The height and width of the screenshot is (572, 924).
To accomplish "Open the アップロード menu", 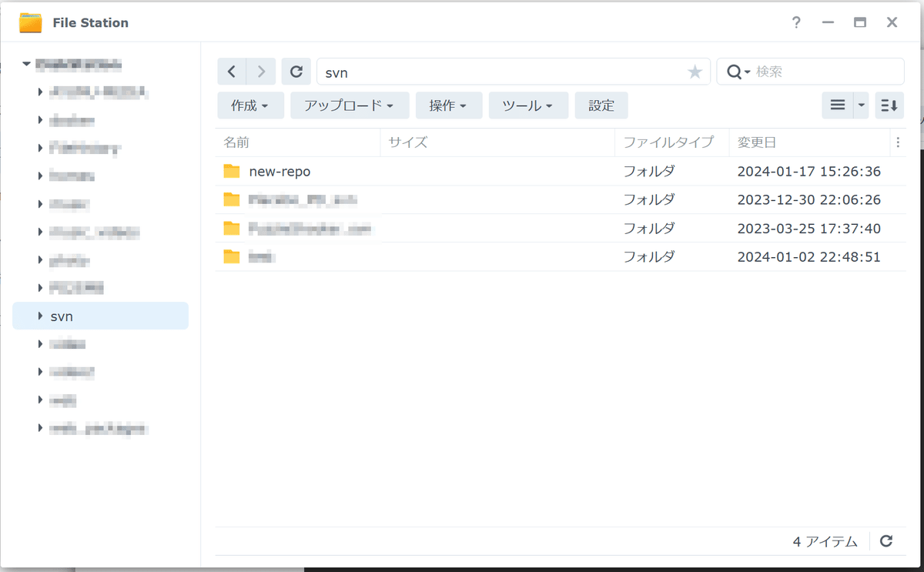I will (x=350, y=105).
